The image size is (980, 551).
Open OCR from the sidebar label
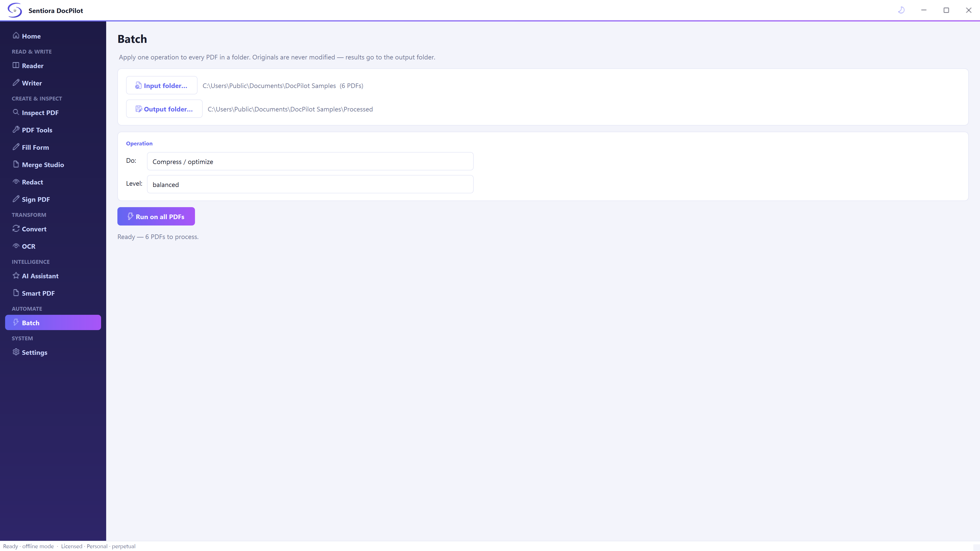[29, 246]
